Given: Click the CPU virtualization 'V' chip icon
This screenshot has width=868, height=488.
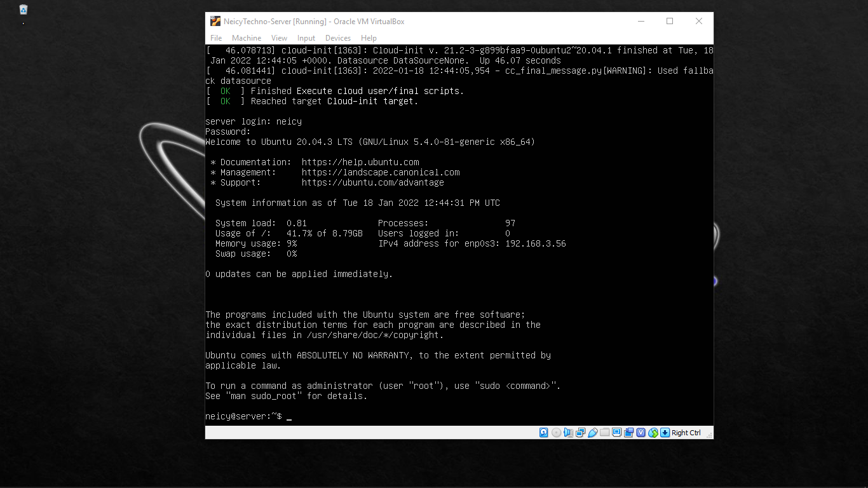Looking at the screenshot, I should (x=641, y=433).
